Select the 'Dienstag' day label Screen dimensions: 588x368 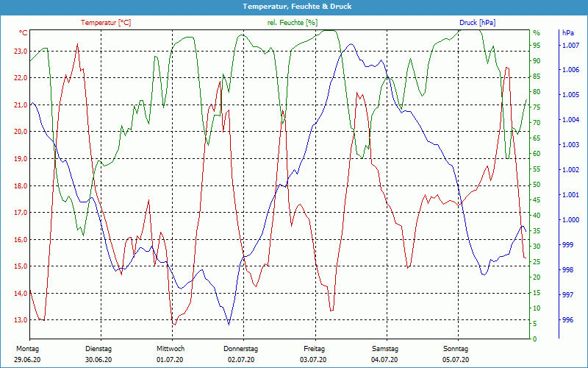tap(98, 349)
